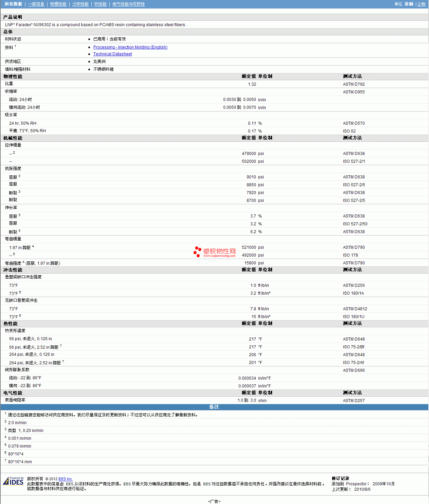Viewport: 429px width, 504px height.
Task: Click footnote 80*10*4 mm
Action: [x=20, y=462]
